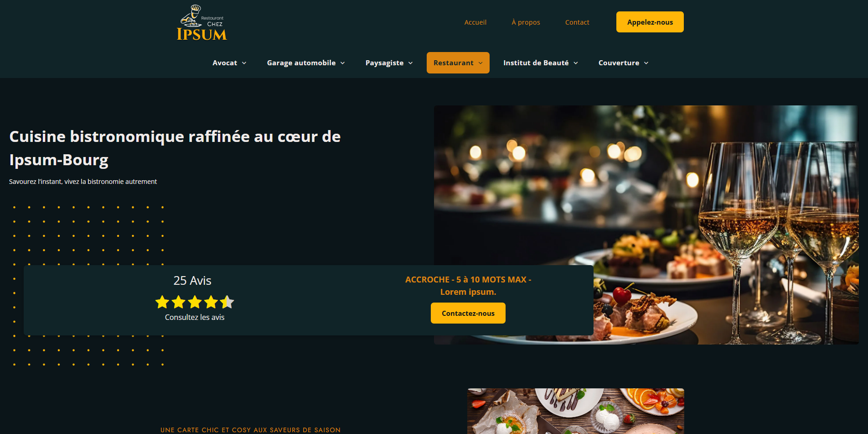Image resolution: width=868 pixels, height=434 pixels.
Task: Open the Paysagiste dropdown chevron
Action: (411, 63)
